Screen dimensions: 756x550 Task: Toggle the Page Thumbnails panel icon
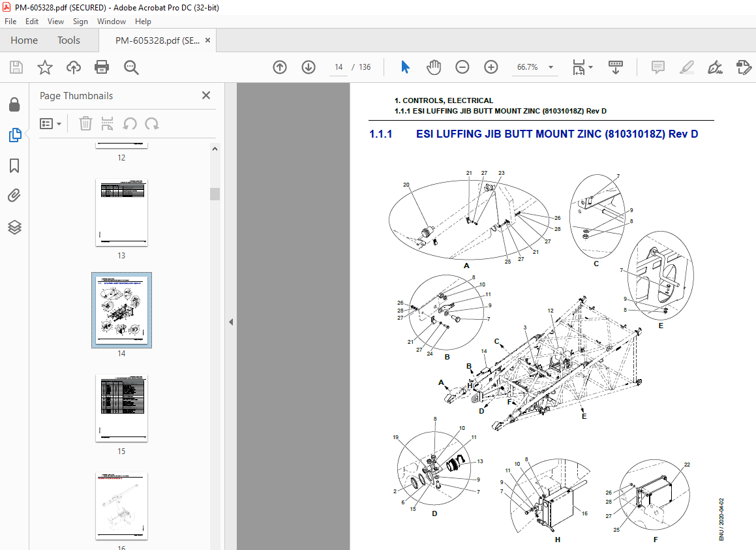click(x=14, y=135)
